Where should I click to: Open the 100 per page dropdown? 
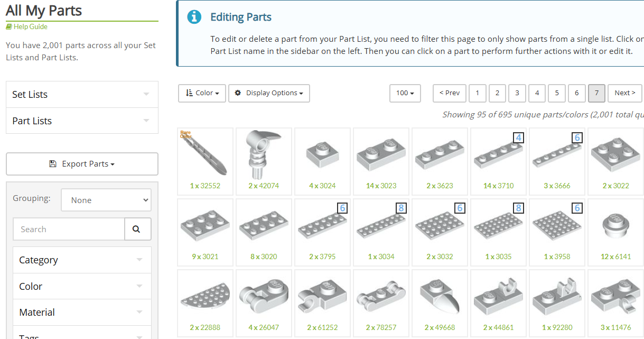405,93
